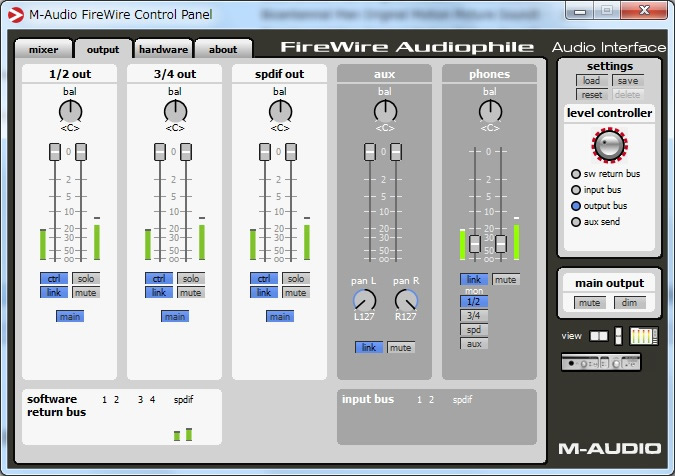Click the aux pan L knob
Screen dimensions: 675x476
click(364, 300)
